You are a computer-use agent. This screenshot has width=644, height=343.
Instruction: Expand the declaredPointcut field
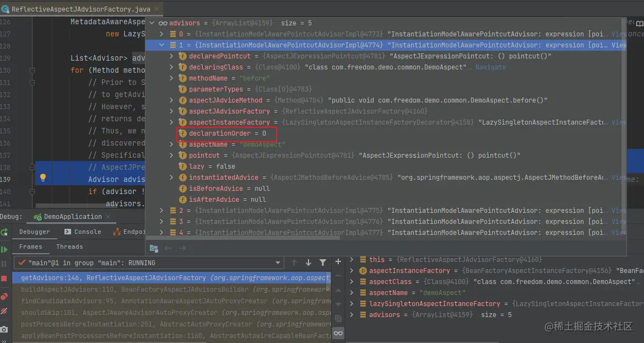172,56
